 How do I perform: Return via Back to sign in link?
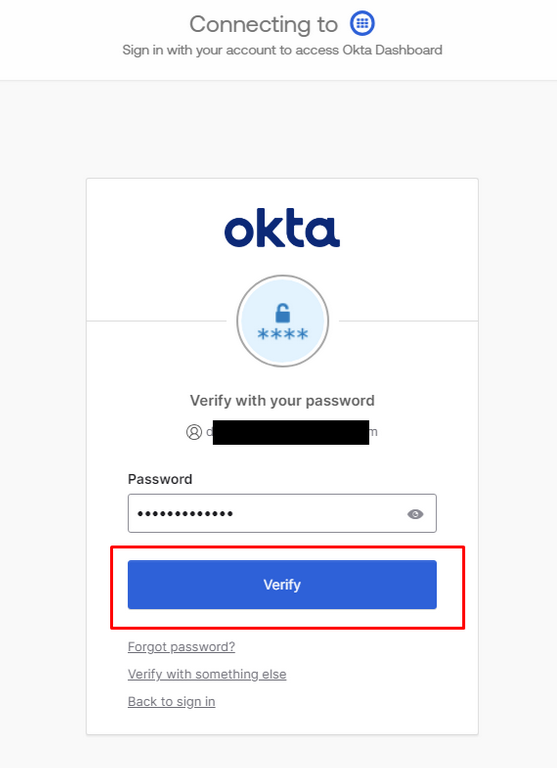[171, 701]
